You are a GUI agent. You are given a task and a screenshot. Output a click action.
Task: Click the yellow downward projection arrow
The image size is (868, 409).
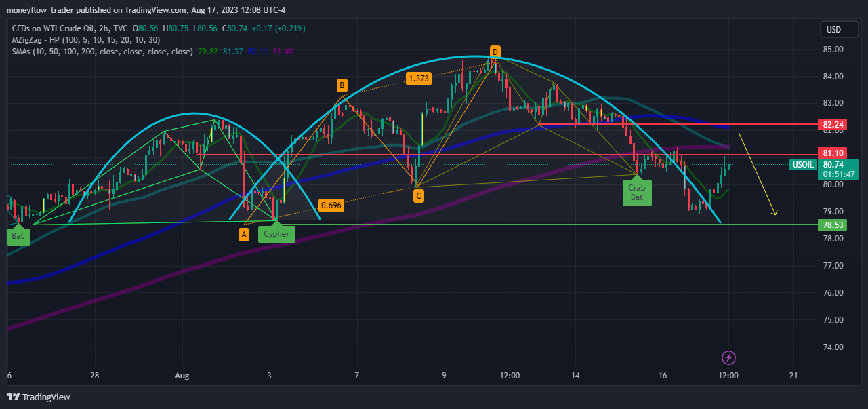click(758, 175)
